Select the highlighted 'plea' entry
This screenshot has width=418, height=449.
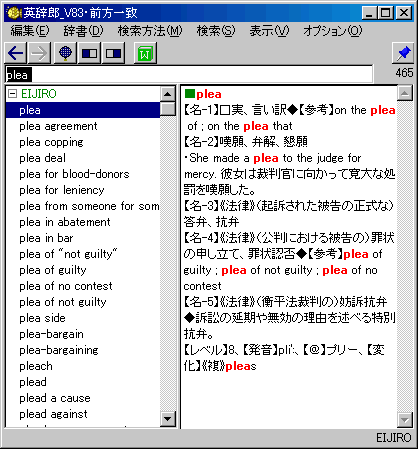83,110
